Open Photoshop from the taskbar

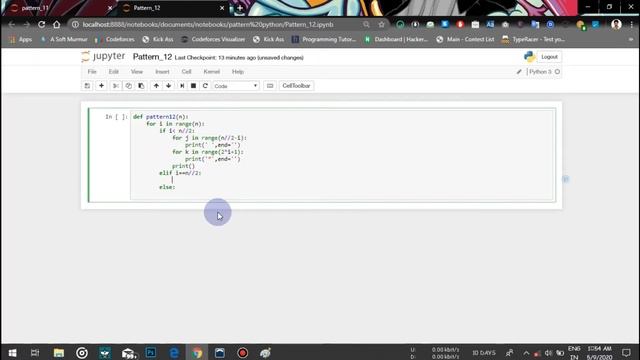pos(151,353)
